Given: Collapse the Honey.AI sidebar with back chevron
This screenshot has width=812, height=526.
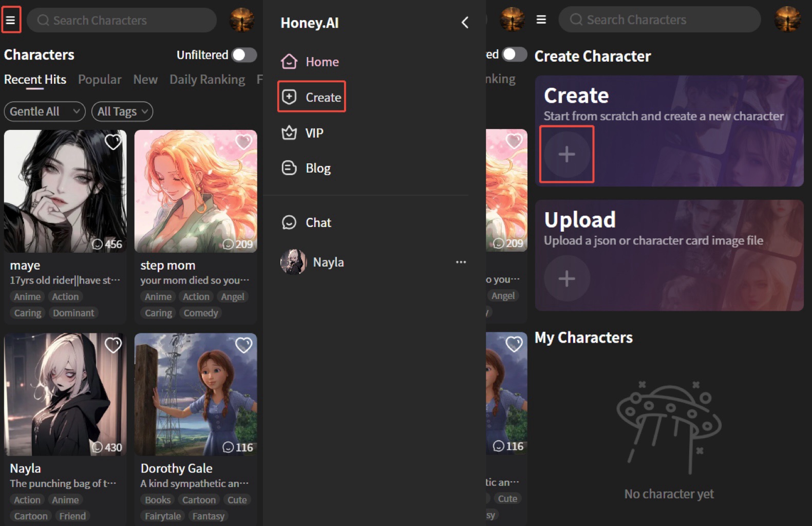Looking at the screenshot, I should point(465,23).
